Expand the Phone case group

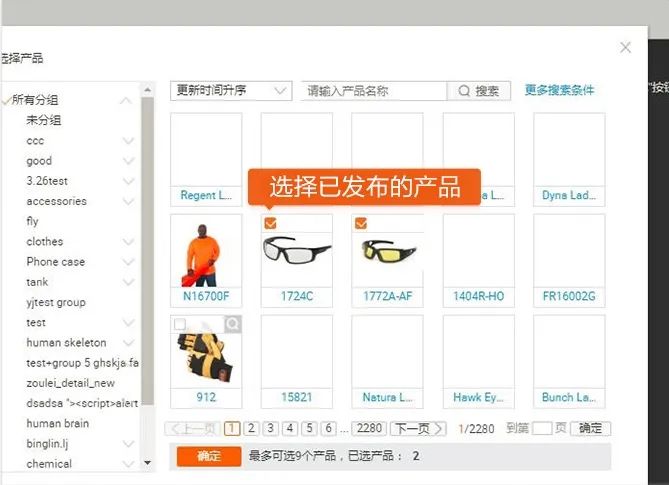tap(128, 261)
